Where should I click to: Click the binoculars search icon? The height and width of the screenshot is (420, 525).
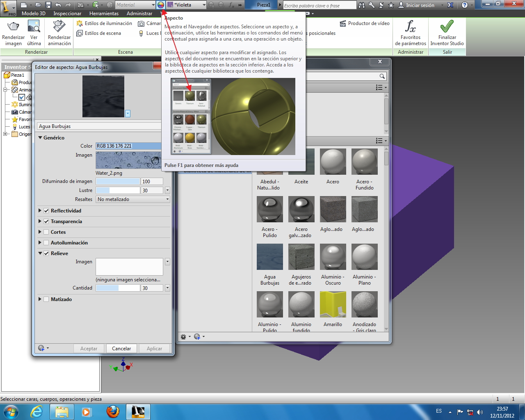click(x=362, y=5)
